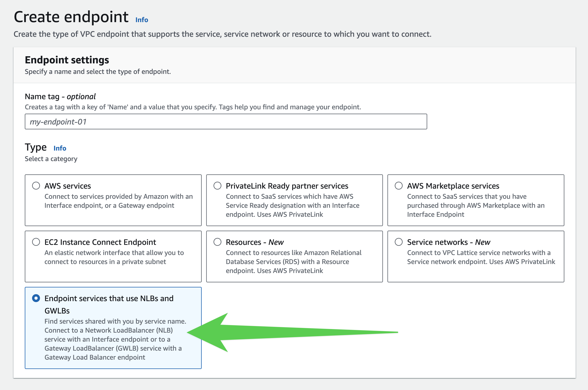Choose the AWS Marketplace services radio button
588x390 pixels.
[399, 186]
